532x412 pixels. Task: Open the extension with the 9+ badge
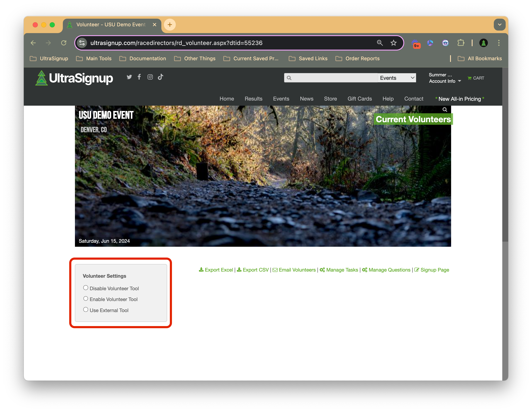(x=416, y=43)
